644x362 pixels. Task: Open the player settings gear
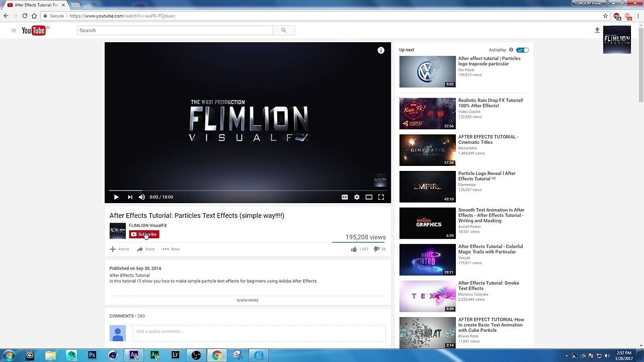tap(357, 197)
